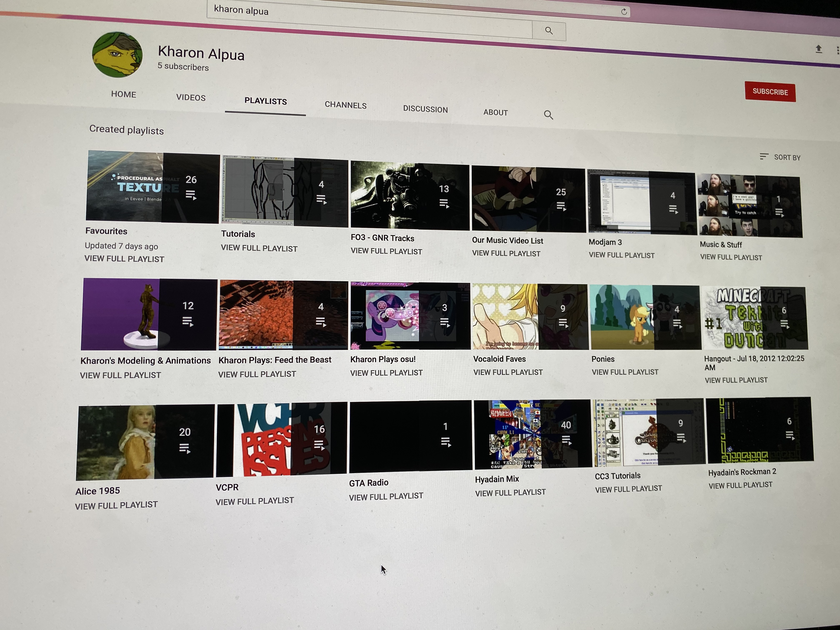The width and height of the screenshot is (840, 630).
Task: Open the CC3 Tutorials playlist title
Action: 617,476
